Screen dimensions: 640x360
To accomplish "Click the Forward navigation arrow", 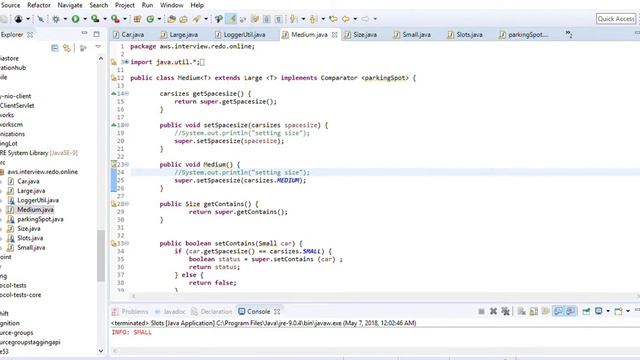I will (365, 19).
